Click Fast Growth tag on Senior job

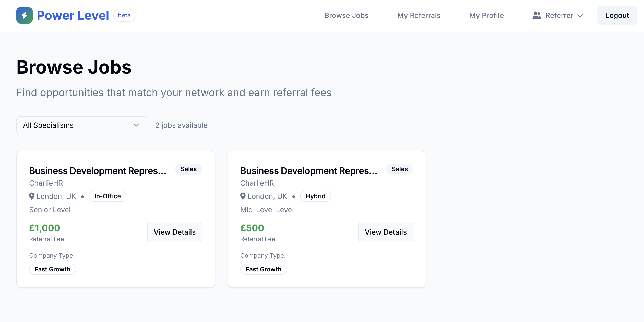[52, 269]
